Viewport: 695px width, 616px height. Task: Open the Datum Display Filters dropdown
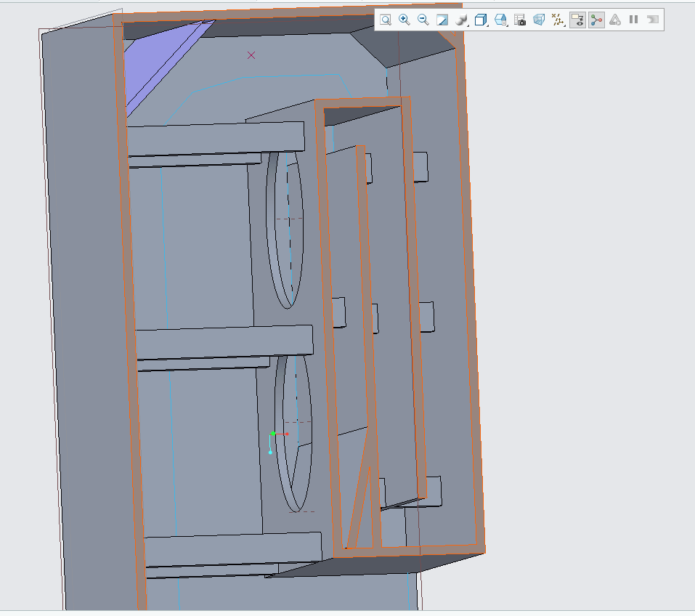558,20
